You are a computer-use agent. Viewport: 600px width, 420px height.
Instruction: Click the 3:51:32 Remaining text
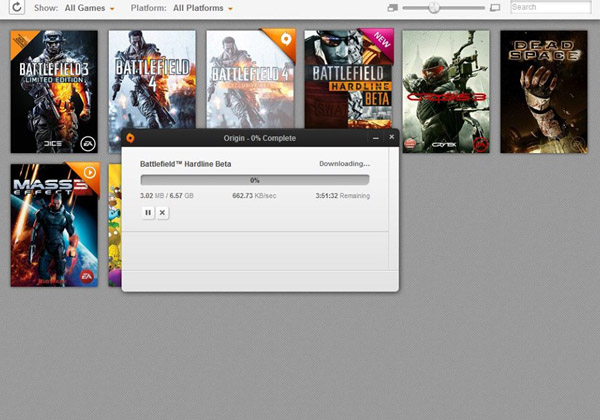point(343,196)
